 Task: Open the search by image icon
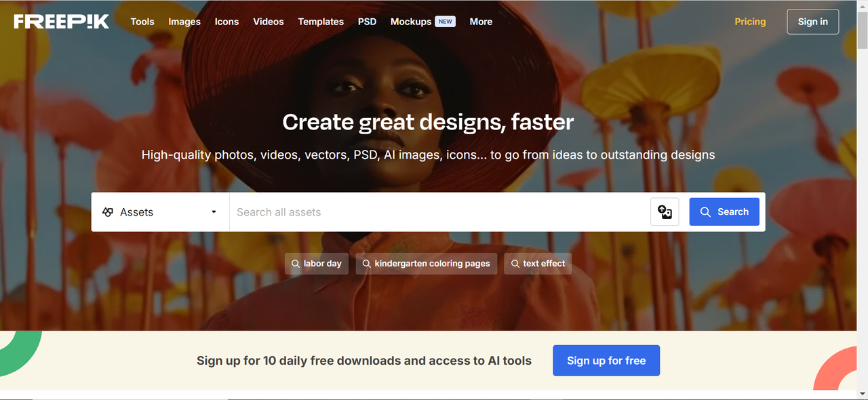pyautogui.click(x=665, y=212)
